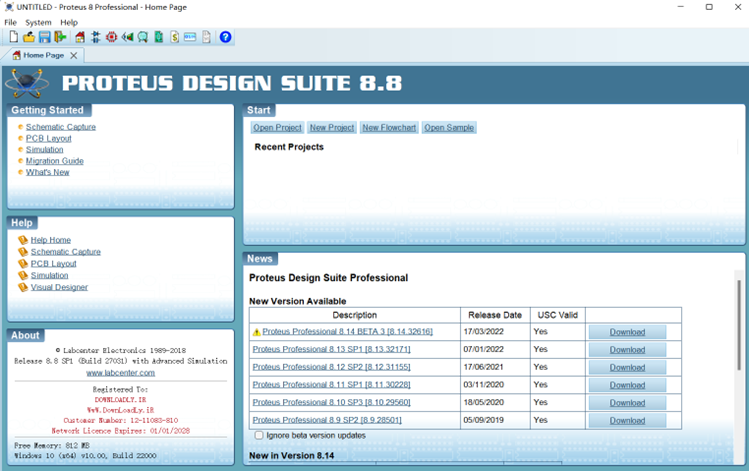The image size is (749, 471).
Task: Click the Free Memory status text
Action: pos(52,445)
